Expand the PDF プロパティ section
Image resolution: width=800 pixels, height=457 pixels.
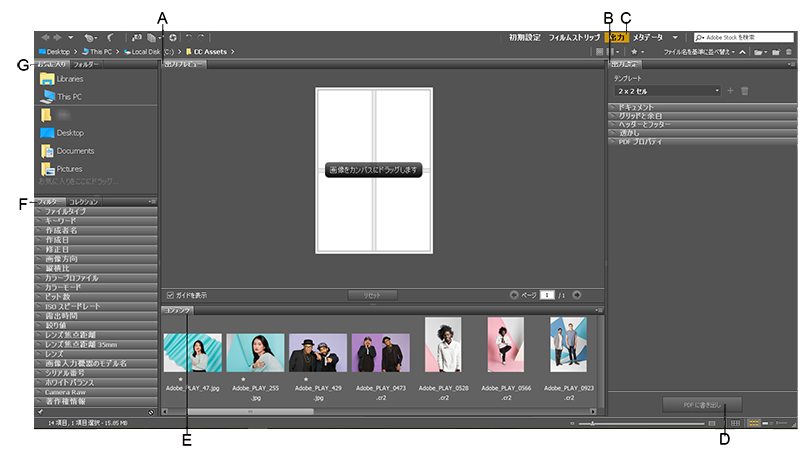(x=640, y=142)
